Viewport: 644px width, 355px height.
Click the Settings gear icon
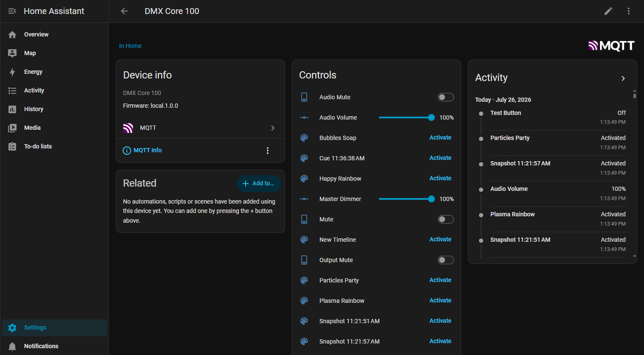pyautogui.click(x=12, y=327)
